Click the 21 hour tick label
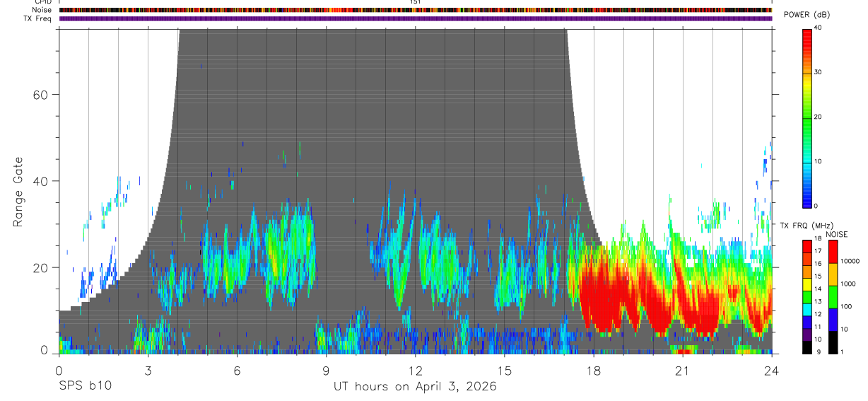Screen dimensions: 868x401 point(682,370)
